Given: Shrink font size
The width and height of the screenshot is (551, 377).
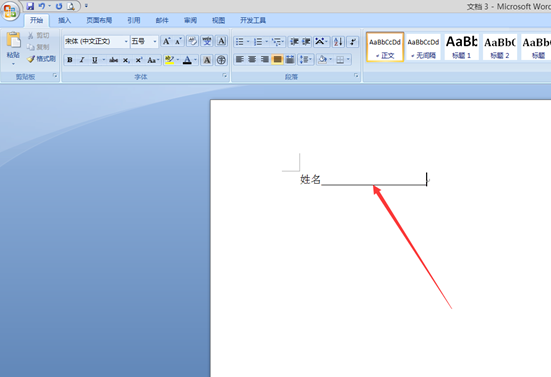Looking at the screenshot, I should tap(178, 41).
